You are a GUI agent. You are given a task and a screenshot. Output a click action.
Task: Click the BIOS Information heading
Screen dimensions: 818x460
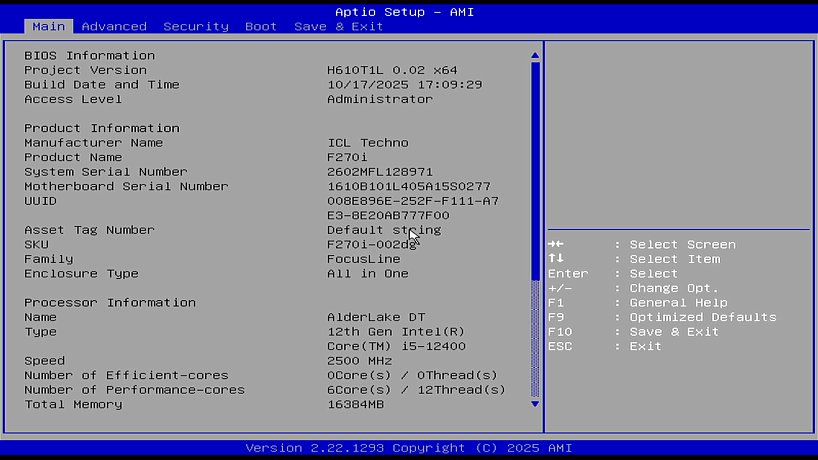click(x=90, y=55)
